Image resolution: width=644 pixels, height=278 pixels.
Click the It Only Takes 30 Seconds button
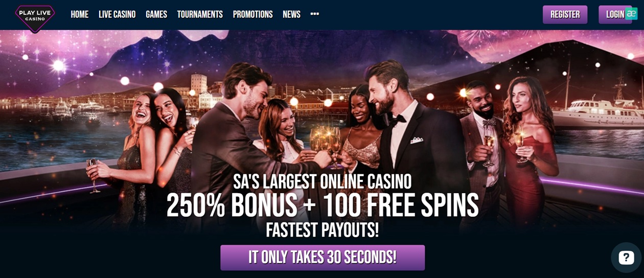323,258
